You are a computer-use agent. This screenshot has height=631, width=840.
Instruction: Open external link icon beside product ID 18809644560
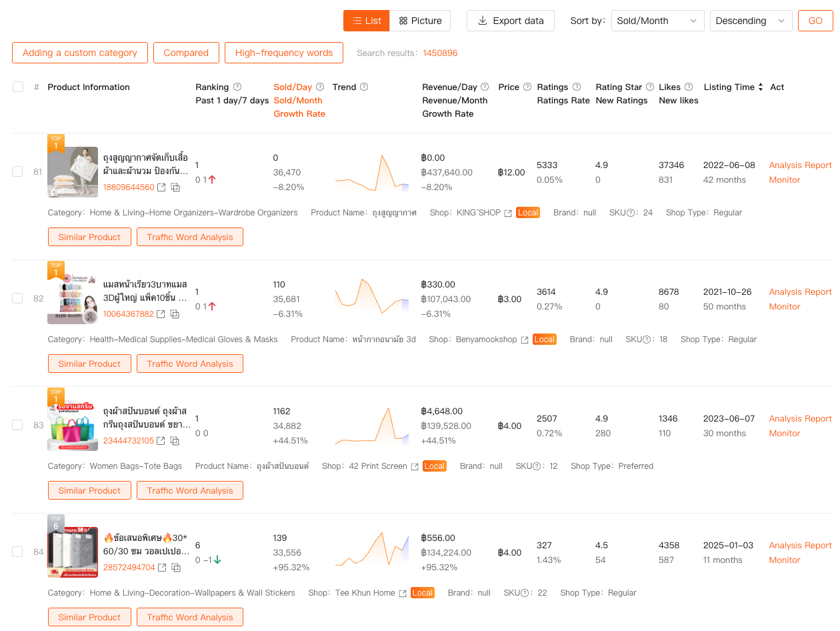[161, 188]
